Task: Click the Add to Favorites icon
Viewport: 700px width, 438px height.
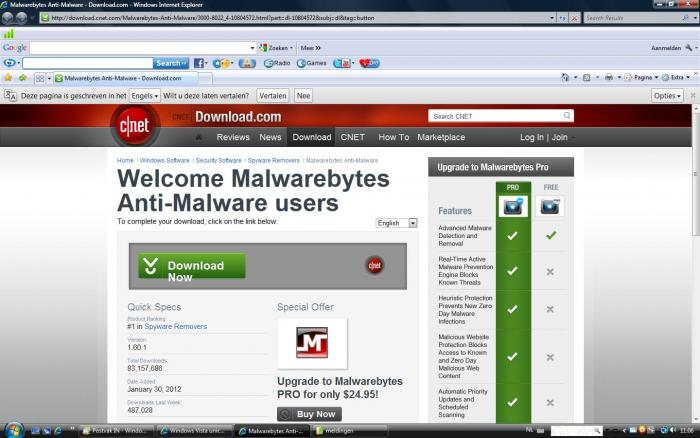Action: pyautogui.click(x=22, y=78)
